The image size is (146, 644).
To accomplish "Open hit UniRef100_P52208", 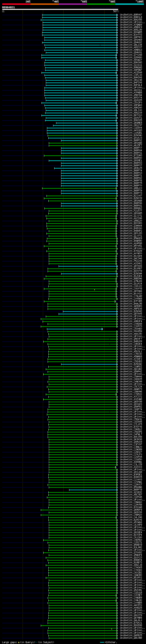I will 131,261.
